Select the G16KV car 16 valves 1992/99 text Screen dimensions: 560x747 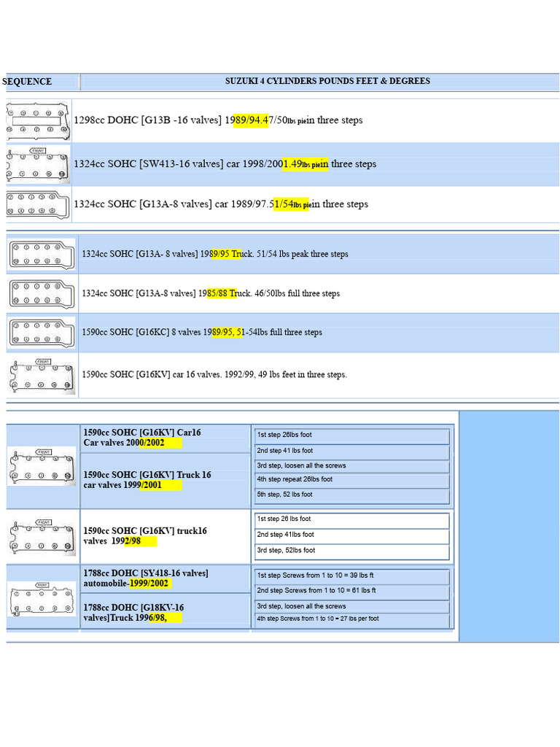[214, 374]
